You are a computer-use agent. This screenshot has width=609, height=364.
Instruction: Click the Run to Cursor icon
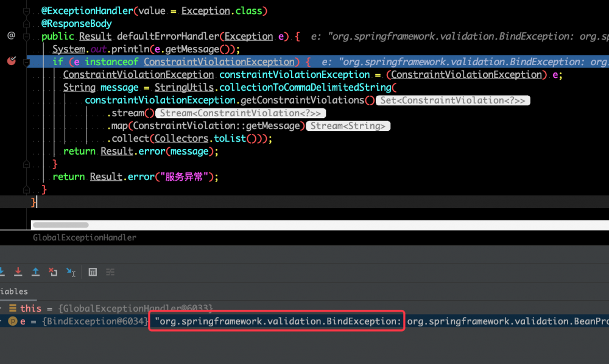(x=69, y=272)
